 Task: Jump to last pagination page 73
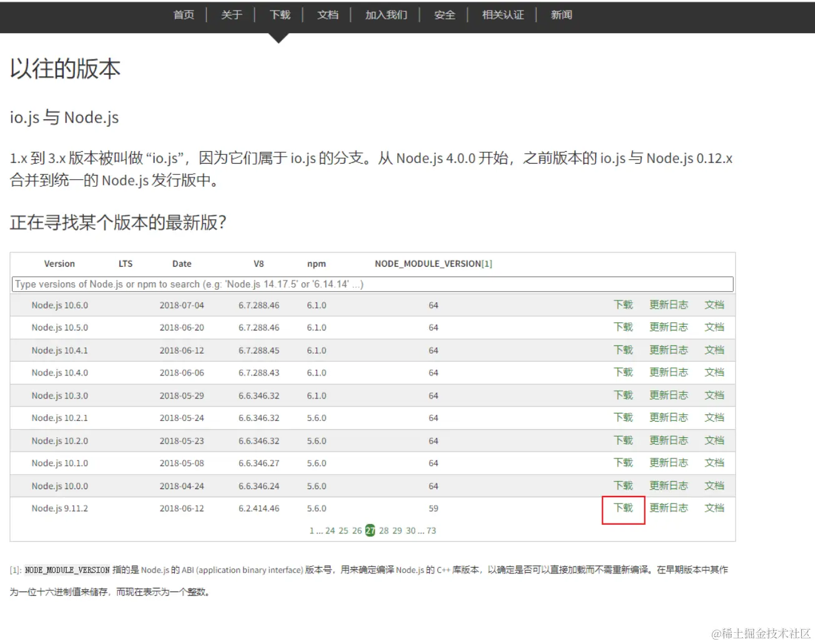(432, 531)
